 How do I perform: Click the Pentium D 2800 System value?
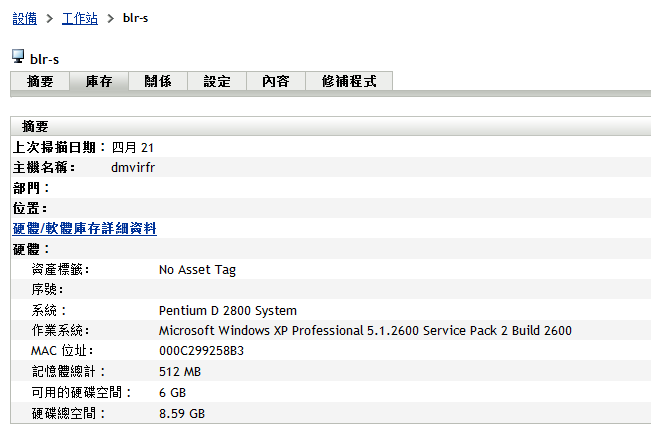227,310
